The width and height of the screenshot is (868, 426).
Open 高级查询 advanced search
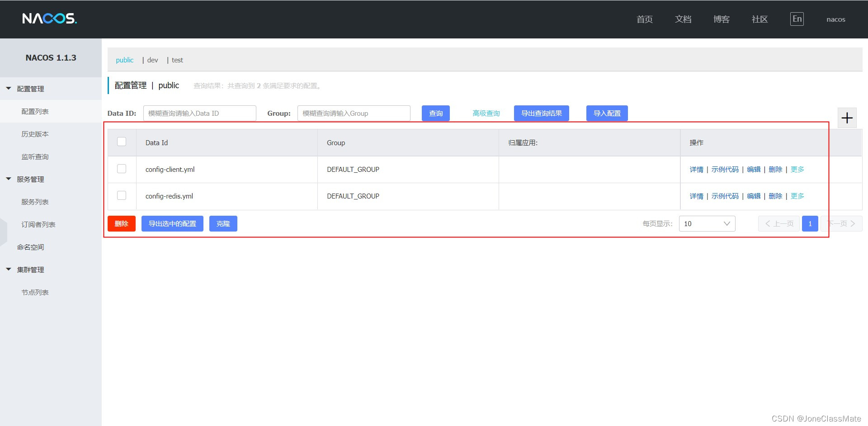click(486, 114)
